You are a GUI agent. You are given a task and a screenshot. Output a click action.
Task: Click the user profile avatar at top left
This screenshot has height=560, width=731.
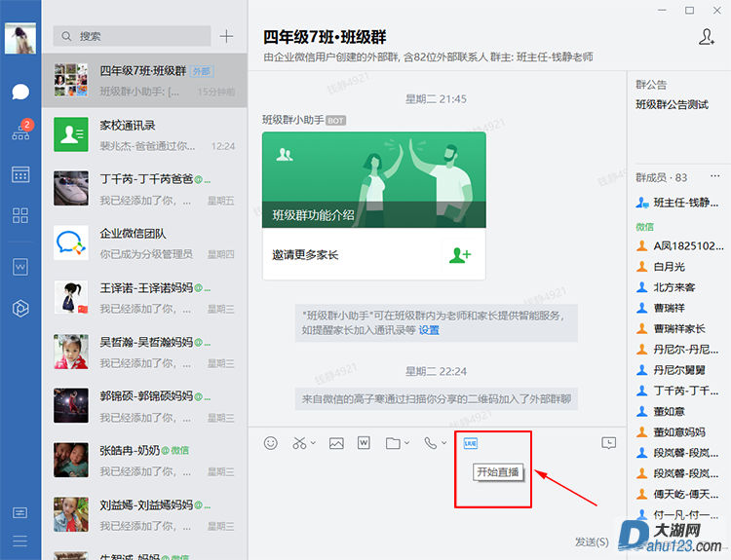20,38
